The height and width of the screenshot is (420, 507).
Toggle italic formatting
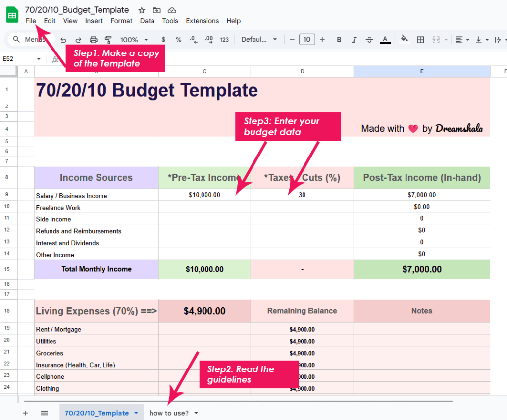(x=354, y=39)
